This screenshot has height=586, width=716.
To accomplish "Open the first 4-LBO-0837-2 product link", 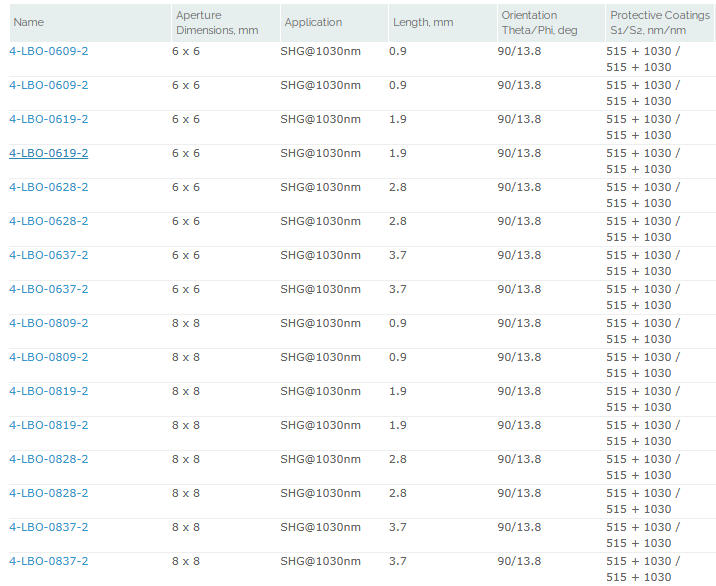I will pos(48,527).
